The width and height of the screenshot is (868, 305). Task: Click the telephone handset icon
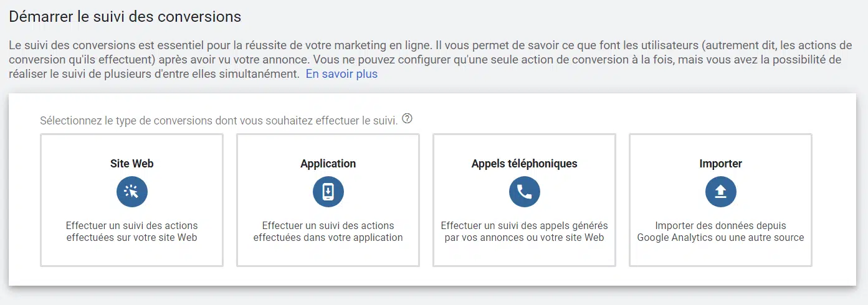[x=525, y=192]
